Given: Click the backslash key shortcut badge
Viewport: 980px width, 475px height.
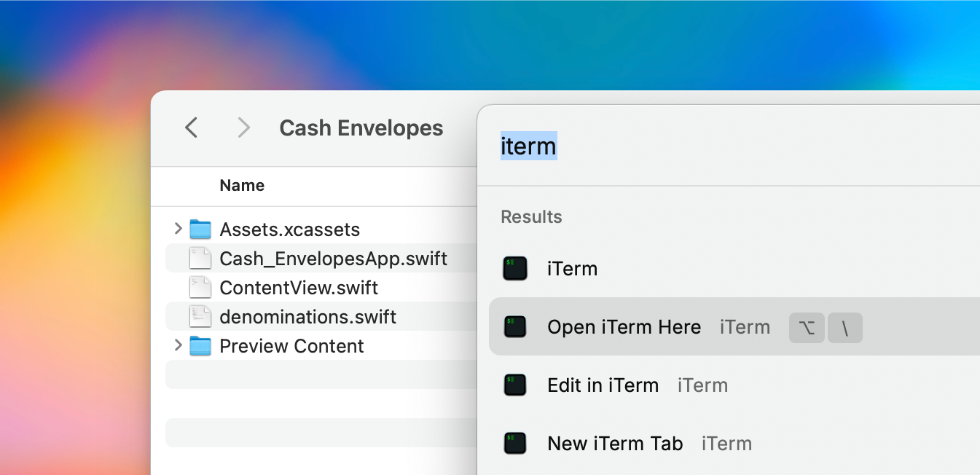Looking at the screenshot, I should [845, 328].
